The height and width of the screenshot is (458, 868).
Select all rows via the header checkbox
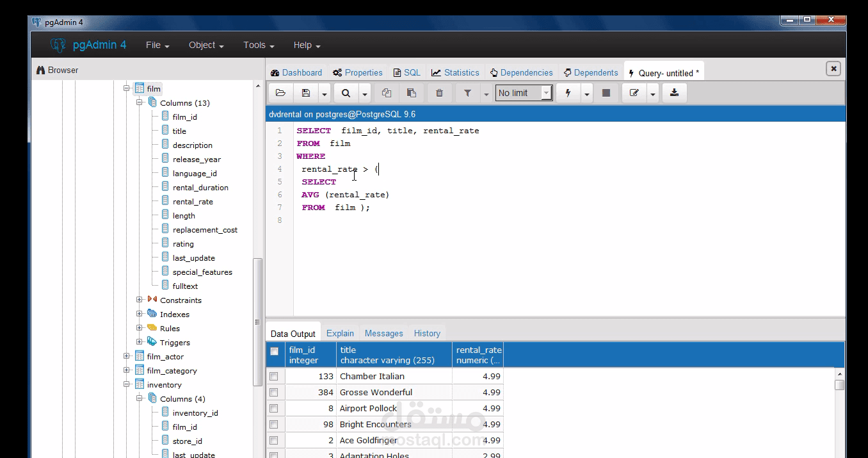274,350
